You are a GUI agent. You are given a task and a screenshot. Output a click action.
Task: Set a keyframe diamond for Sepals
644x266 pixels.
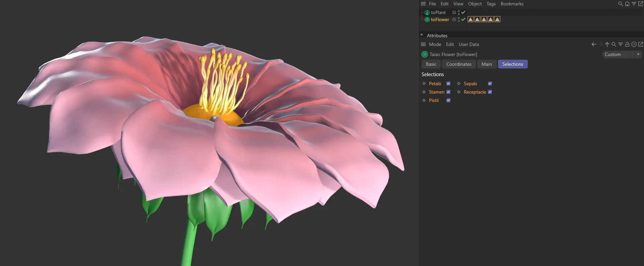click(459, 84)
